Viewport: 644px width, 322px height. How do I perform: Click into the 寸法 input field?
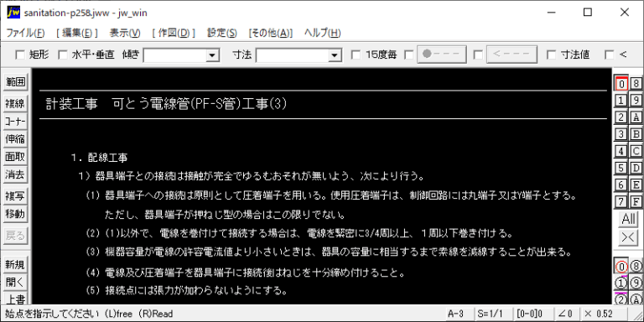[x=293, y=55]
